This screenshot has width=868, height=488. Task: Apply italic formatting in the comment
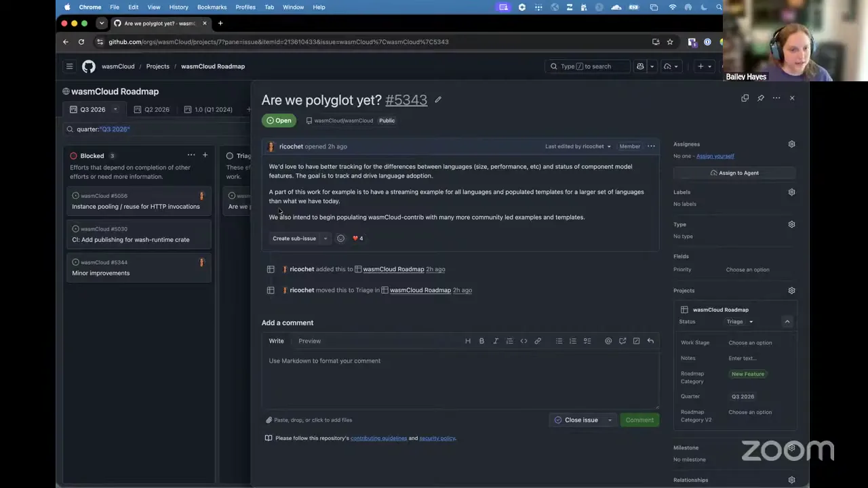pyautogui.click(x=496, y=341)
